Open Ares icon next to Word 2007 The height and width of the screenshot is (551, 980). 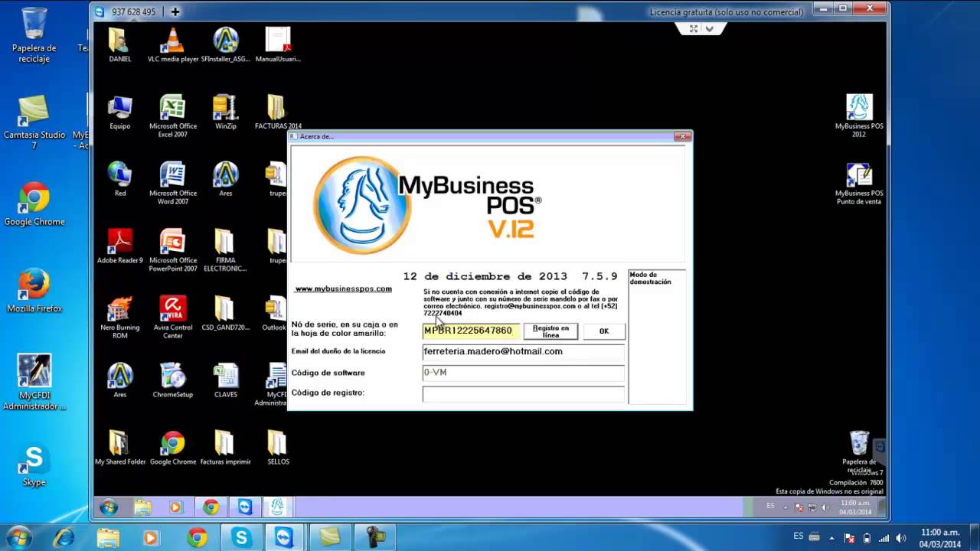(225, 179)
